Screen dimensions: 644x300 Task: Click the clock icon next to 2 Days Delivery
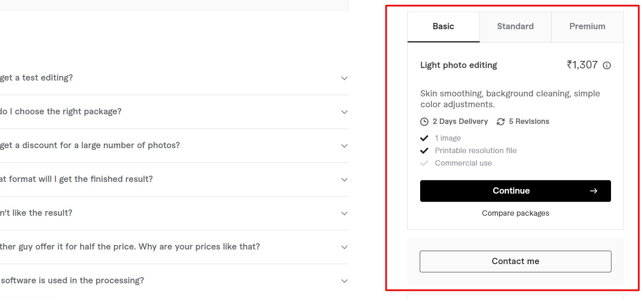[424, 122]
